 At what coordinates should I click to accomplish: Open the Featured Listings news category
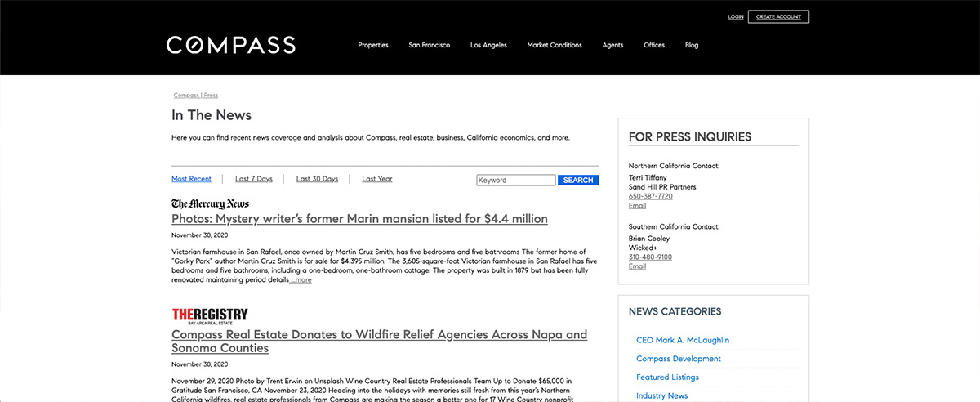(667, 377)
